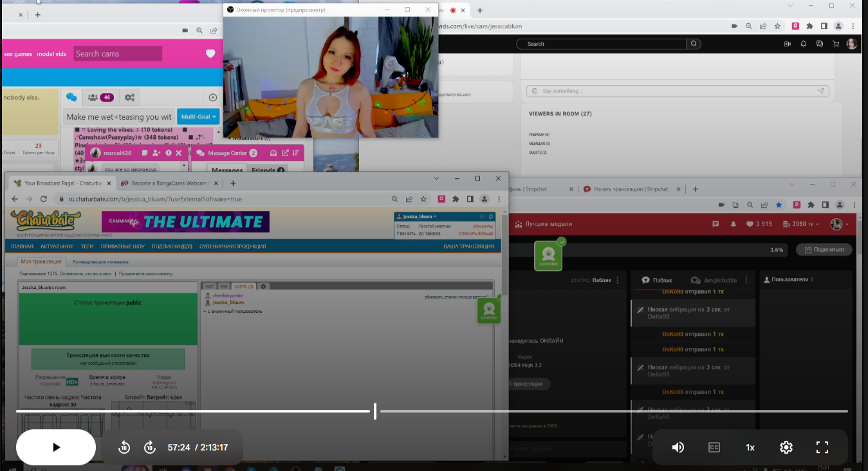Click the Search cams field
This screenshot has width=868, height=471.
pyautogui.click(x=118, y=53)
